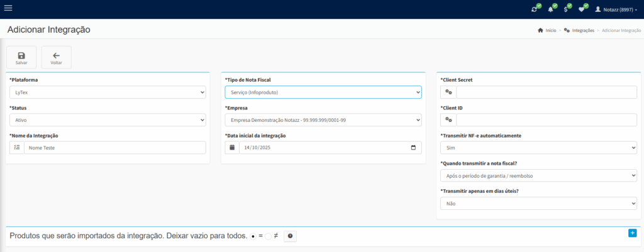The image size is (644, 252).
Task: Click the Client Secret input field
Action: point(546,92)
